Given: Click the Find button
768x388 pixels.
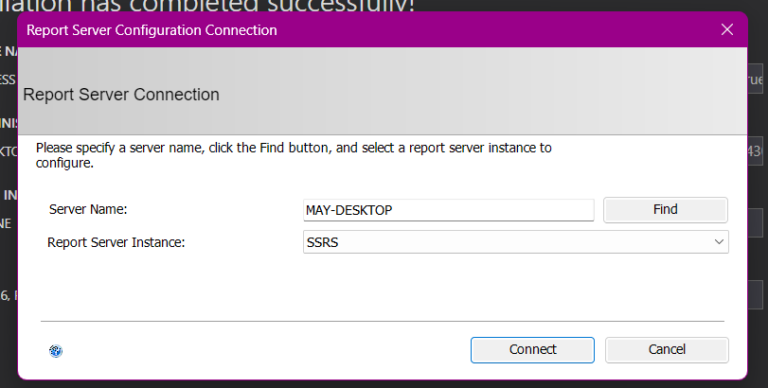Looking at the screenshot, I should pos(665,210).
